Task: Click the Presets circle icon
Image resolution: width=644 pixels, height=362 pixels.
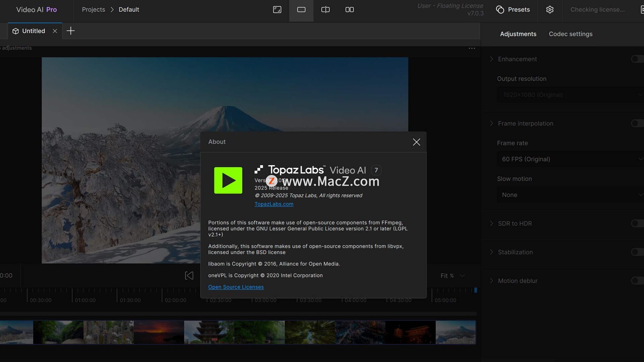Action: 500,10
